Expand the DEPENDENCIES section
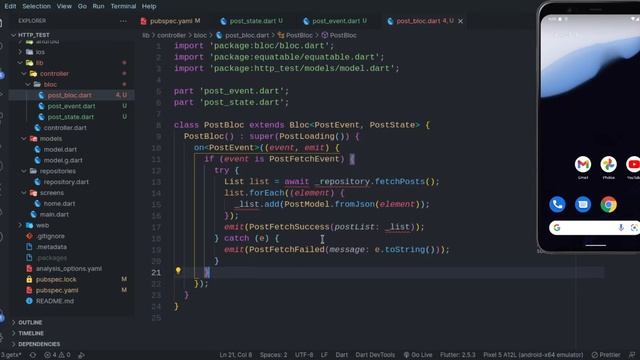The image size is (640, 360). tap(39, 344)
